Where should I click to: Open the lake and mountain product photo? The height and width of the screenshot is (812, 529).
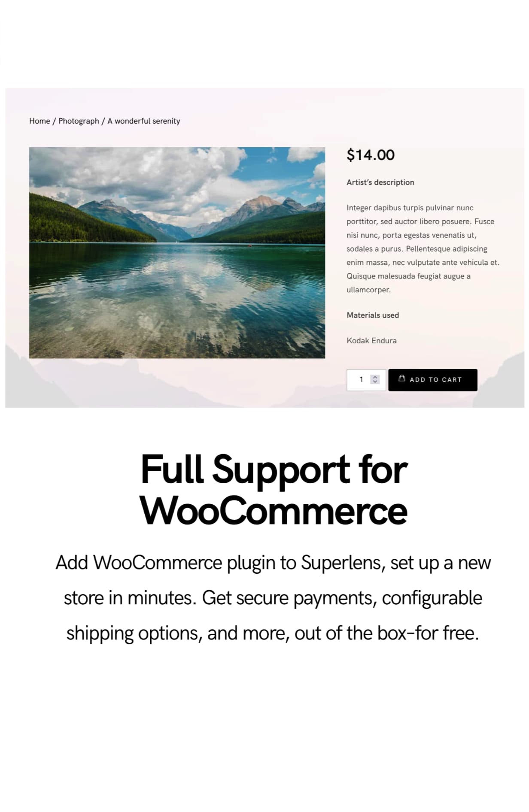(177, 253)
